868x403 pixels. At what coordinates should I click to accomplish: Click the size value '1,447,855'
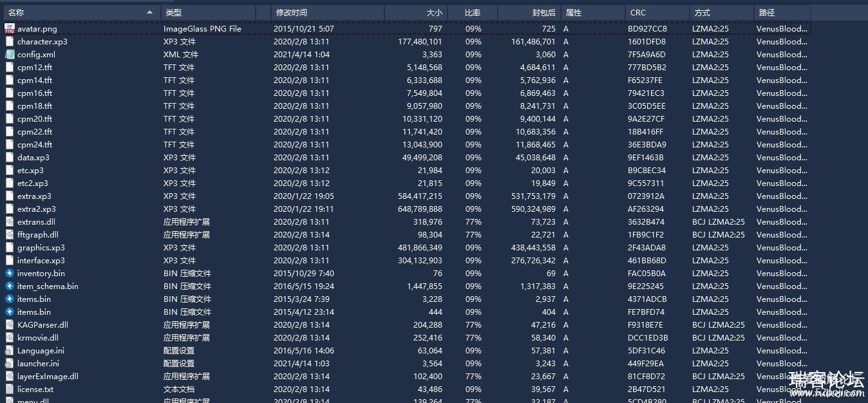[424, 286]
